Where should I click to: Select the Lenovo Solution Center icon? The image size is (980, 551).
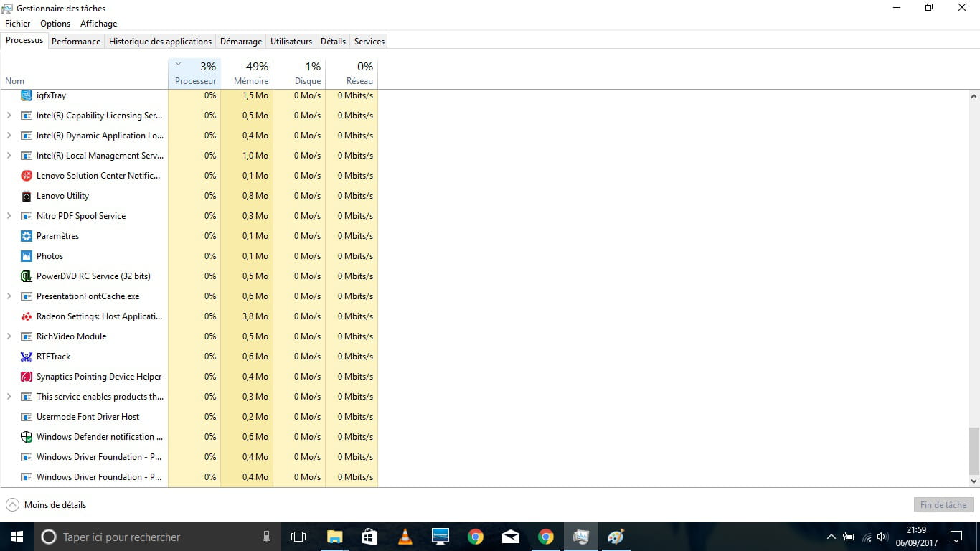point(27,176)
